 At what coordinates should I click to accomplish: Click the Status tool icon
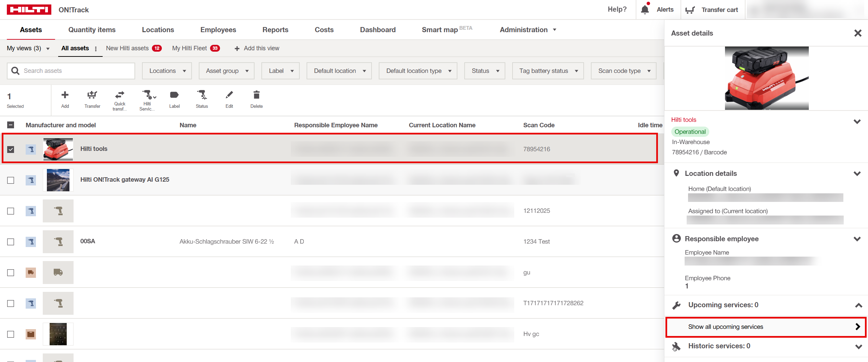[202, 95]
